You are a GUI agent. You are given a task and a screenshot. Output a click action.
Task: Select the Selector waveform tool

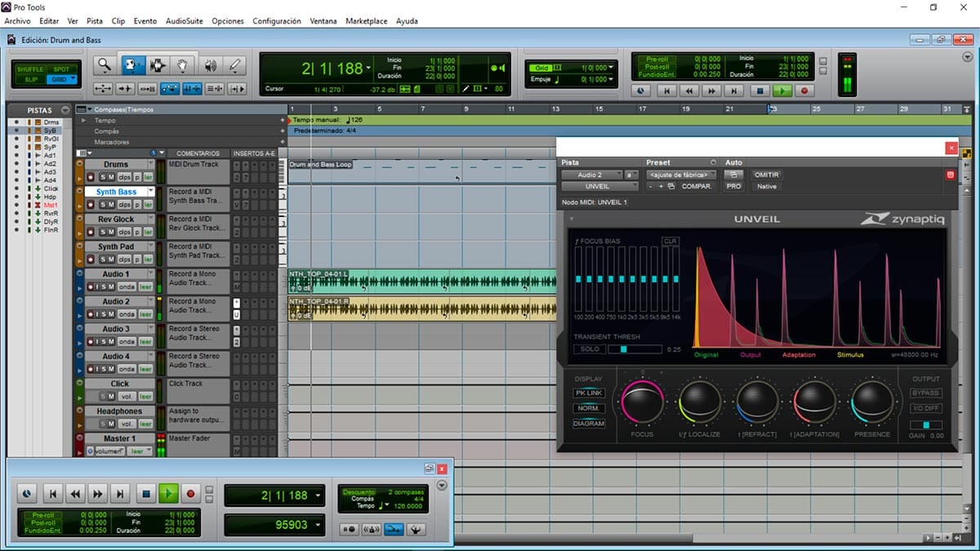coord(157,65)
